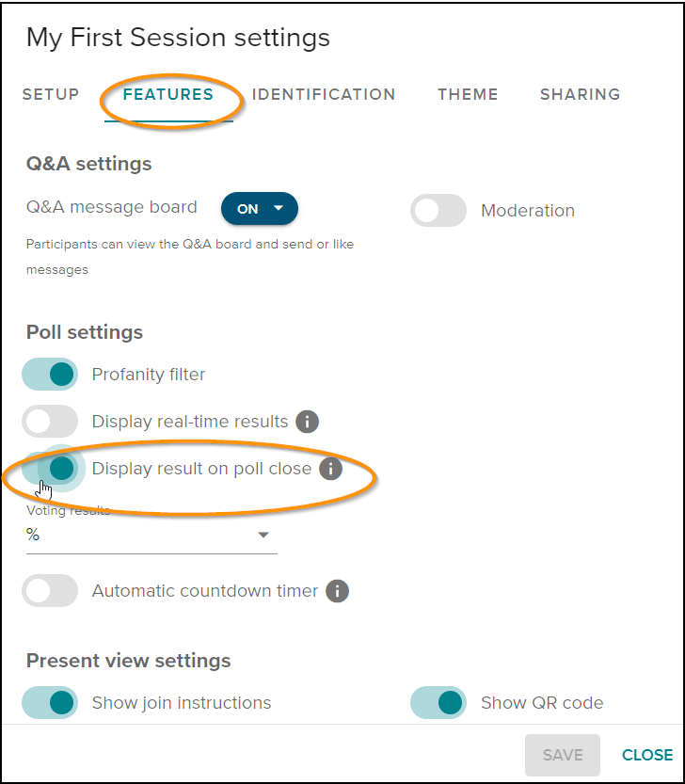
Task: Click info icon beside Display result on poll close
Action: (x=330, y=469)
